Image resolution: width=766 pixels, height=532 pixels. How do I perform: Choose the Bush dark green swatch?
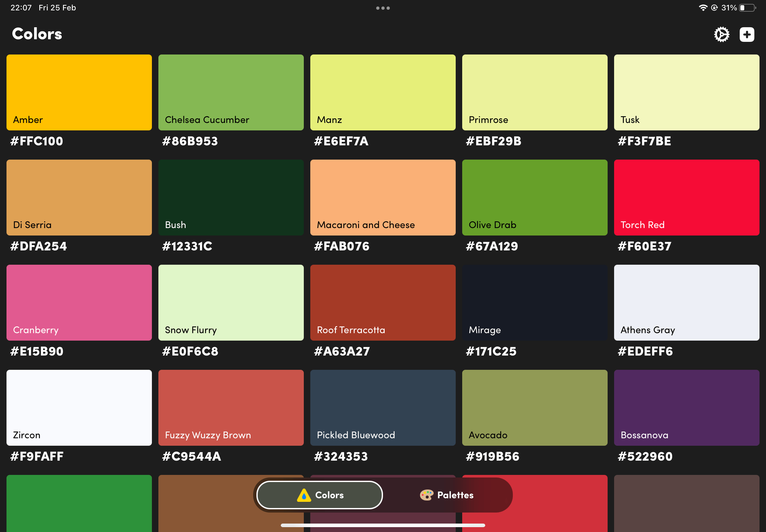(x=231, y=197)
